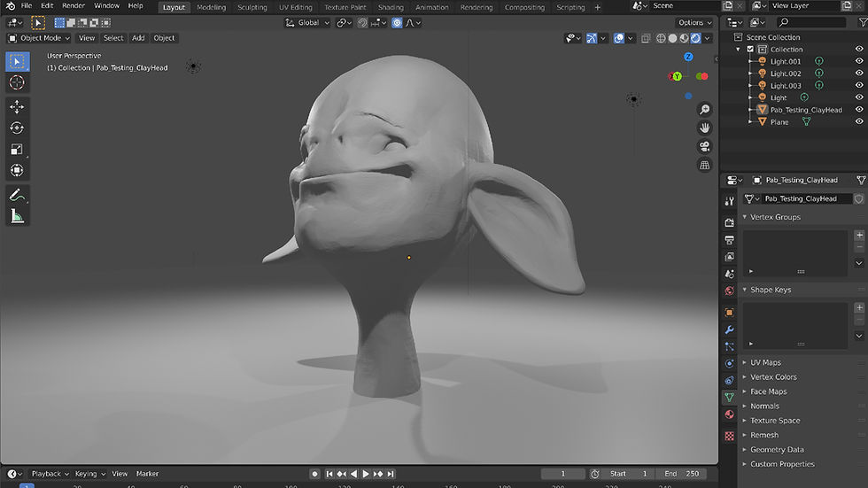Click the pan view hand icon
The image size is (868, 488).
tap(704, 128)
